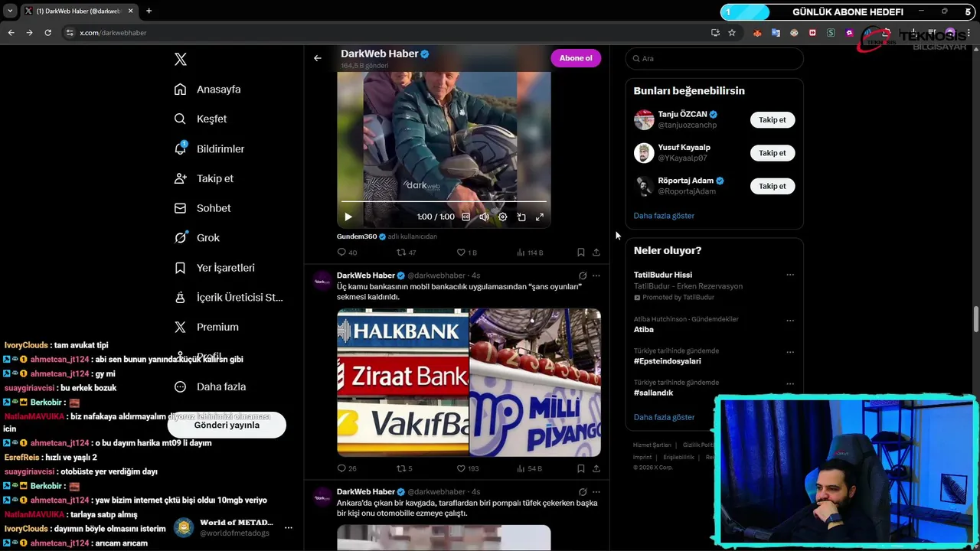This screenshot has height=551, width=980.
Task: Open more options for Atiba trend
Action: (x=790, y=320)
